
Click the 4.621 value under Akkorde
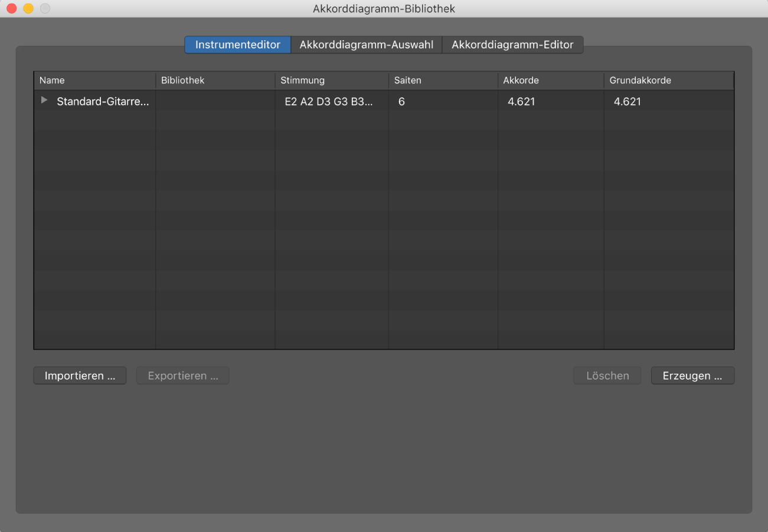point(521,101)
